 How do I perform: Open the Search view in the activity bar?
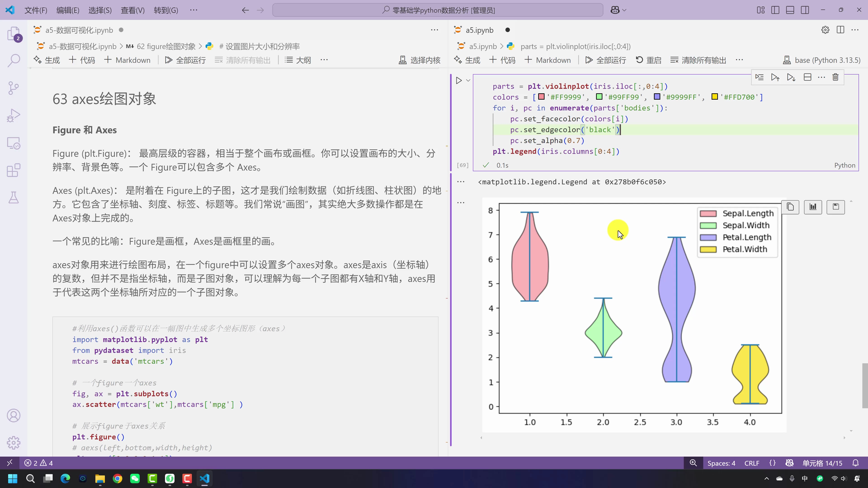(14, 61)
